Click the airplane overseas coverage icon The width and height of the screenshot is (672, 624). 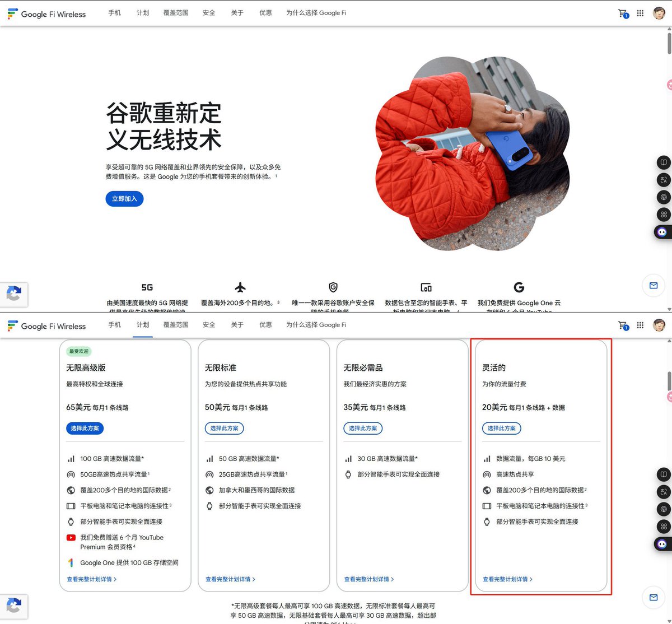pyautogui.click(x=240, y=287)
